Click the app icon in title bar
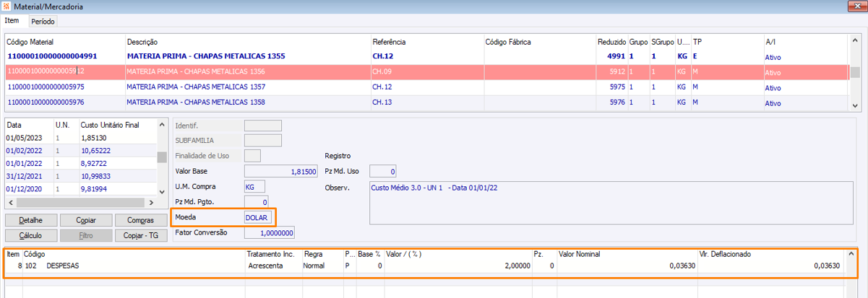The width and height of the screenshot is (868, 298). [x=6, y=6]
